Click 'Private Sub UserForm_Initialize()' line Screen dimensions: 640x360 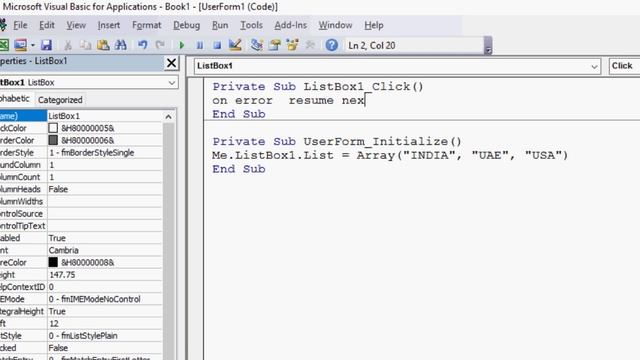tap(337, 142)
